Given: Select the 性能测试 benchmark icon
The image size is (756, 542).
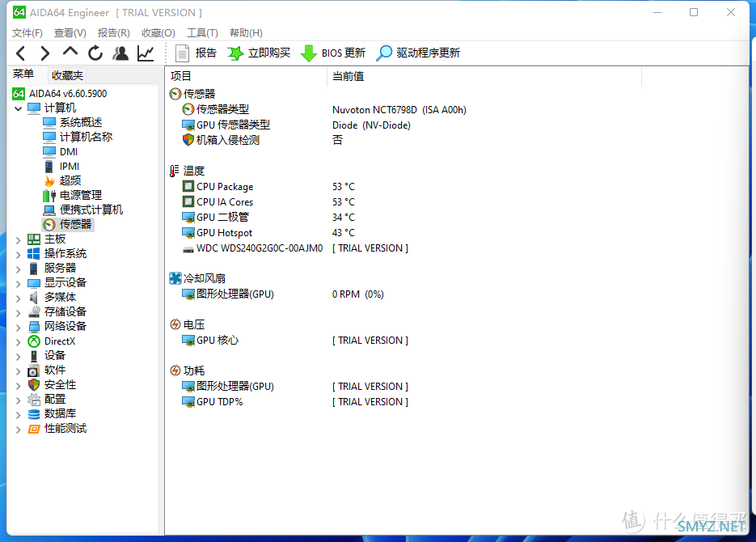Looking at the screenshot, I should click(34, 429).
